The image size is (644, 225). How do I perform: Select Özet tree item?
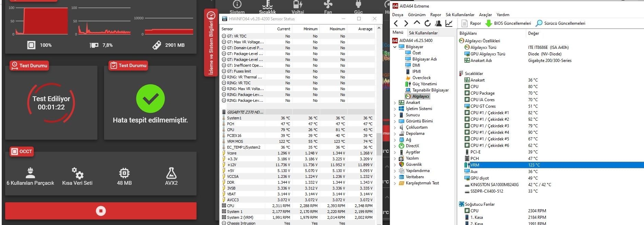pyautogui.click(x=416, y=53)
